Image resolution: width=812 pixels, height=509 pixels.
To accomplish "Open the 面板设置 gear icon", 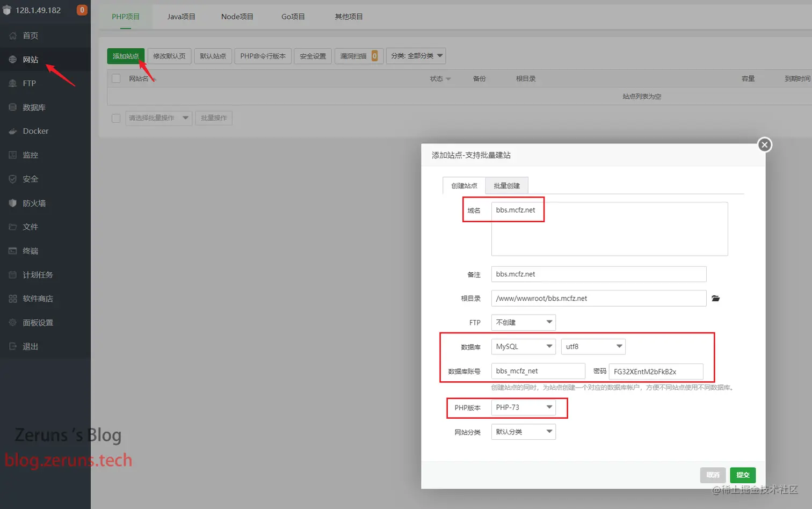I will tap(13, 322).
